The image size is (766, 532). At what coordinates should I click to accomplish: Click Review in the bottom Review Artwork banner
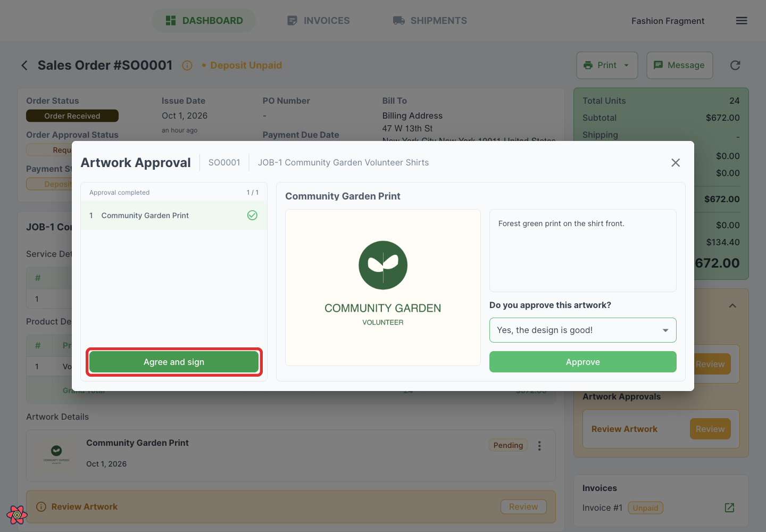[x=523, y=507]
